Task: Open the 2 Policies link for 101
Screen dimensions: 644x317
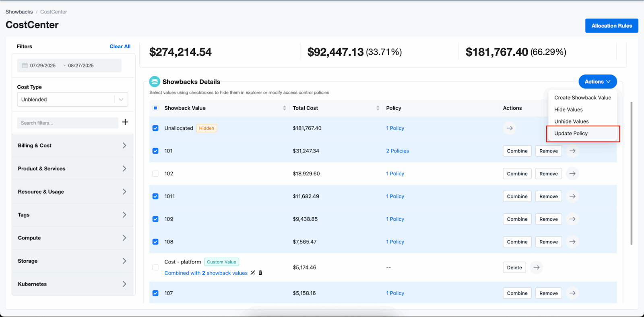Action: coord(397,151)
